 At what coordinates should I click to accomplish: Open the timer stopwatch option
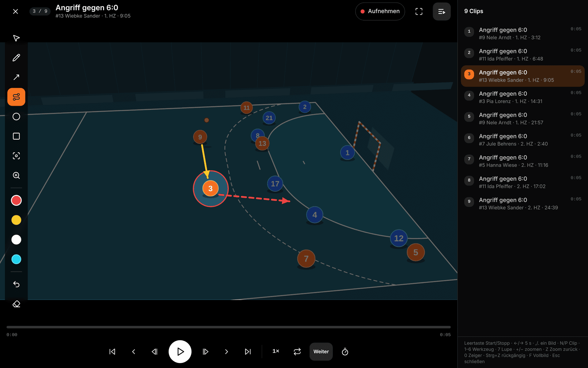[345, 352]
